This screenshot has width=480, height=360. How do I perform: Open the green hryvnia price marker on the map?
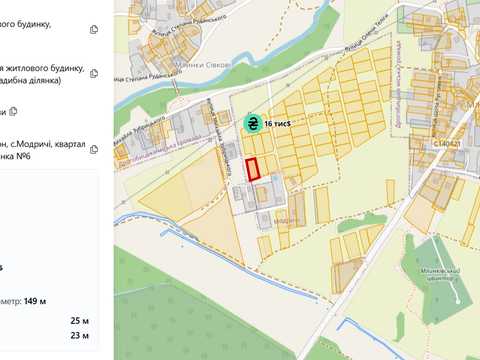253,124
